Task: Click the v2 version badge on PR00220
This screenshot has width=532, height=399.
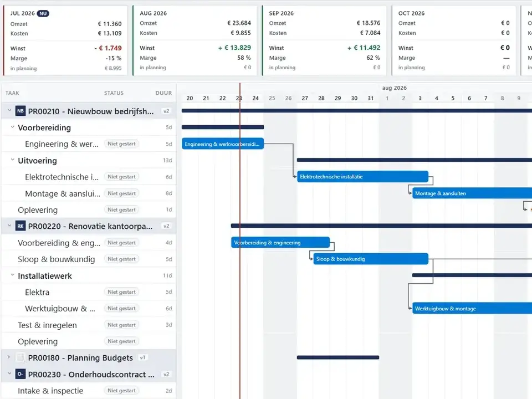Action: pos(166,226)
